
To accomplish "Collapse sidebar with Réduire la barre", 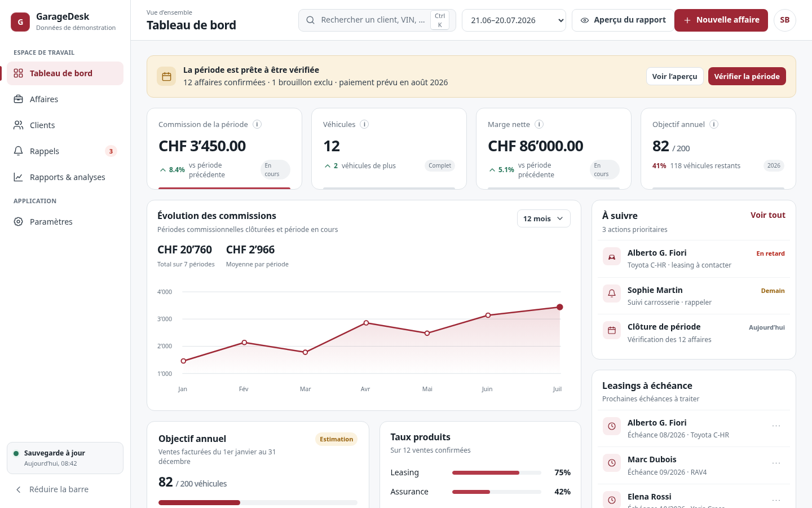I will tap(65, 489).
